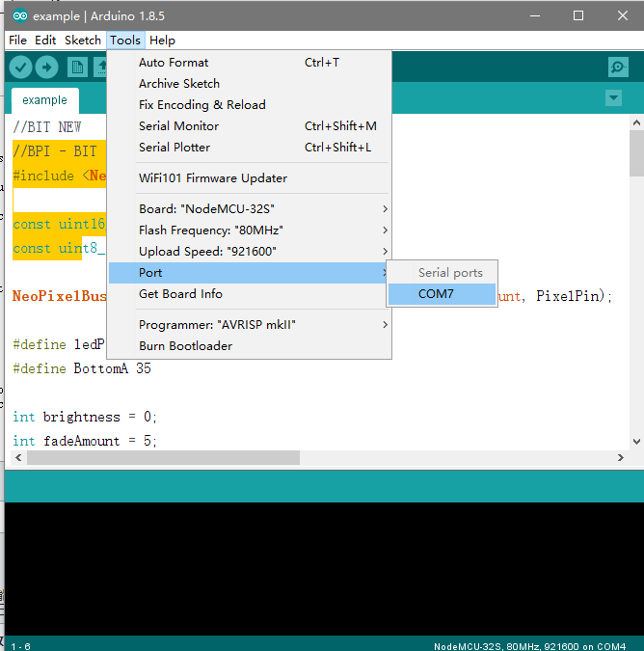Click the New sketch document icon
The width and height of the screenshot is (644, 651).
click(76, 67)
